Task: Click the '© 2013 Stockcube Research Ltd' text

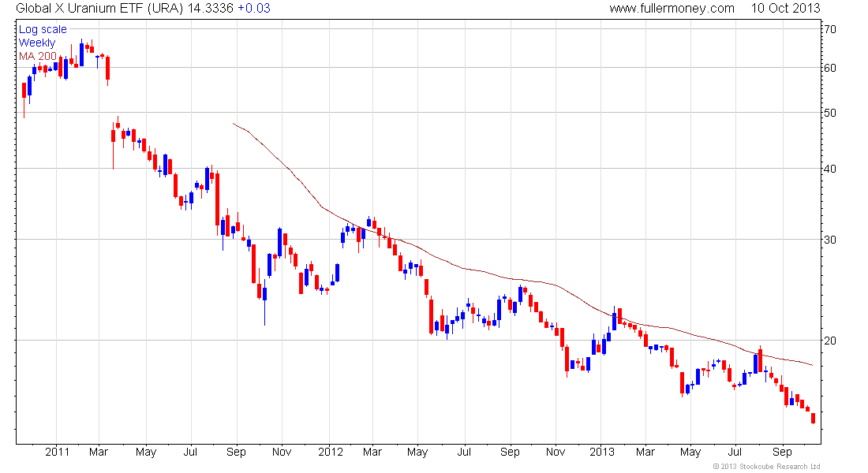Action: click(766, 467)
